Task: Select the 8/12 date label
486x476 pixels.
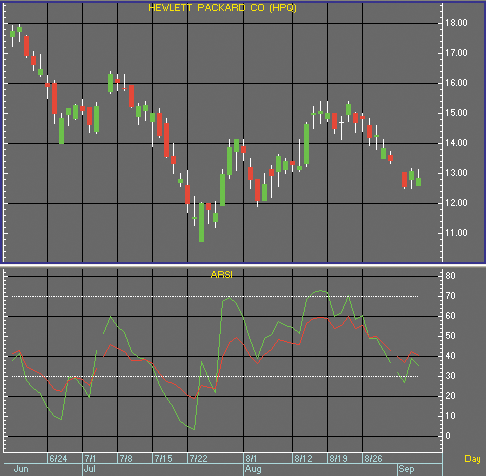Action: click(x=303, y=459)
